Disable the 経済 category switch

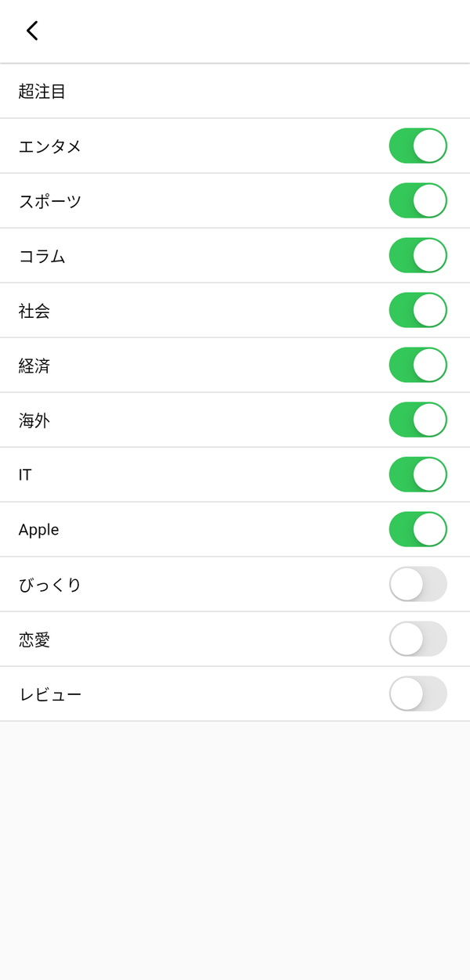click(418, 365)
